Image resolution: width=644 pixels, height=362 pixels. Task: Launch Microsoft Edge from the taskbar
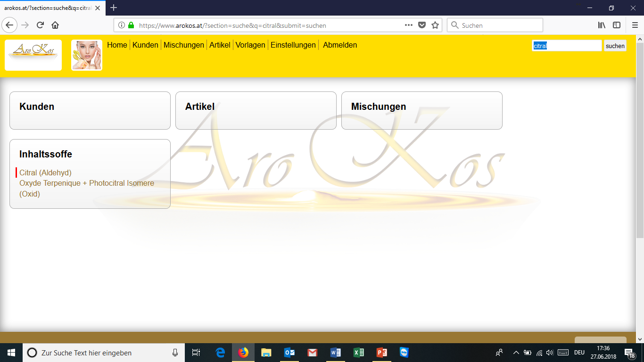coord(220,353)
